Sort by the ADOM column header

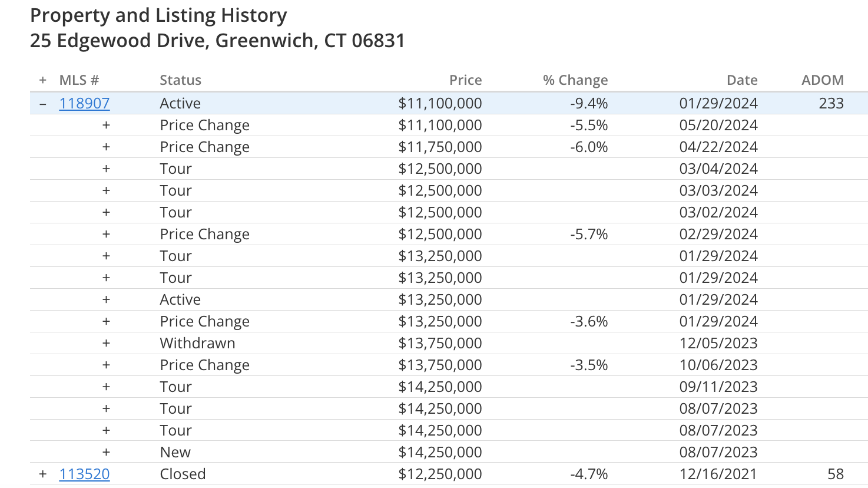tap(823, 80)
